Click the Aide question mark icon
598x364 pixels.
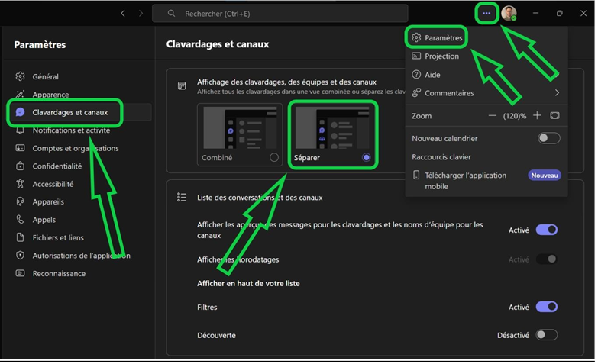pos(416,75)
